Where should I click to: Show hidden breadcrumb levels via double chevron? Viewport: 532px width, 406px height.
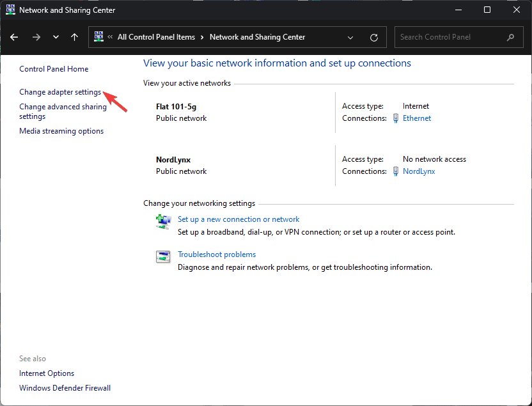click(x=110, y=37)
